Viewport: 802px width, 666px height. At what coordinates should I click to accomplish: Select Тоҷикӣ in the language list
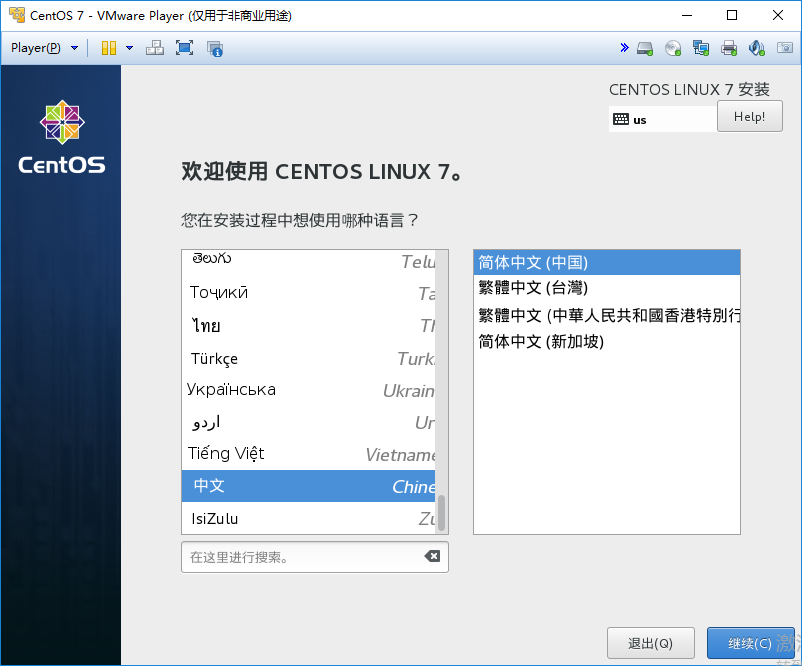coord(308,292)
